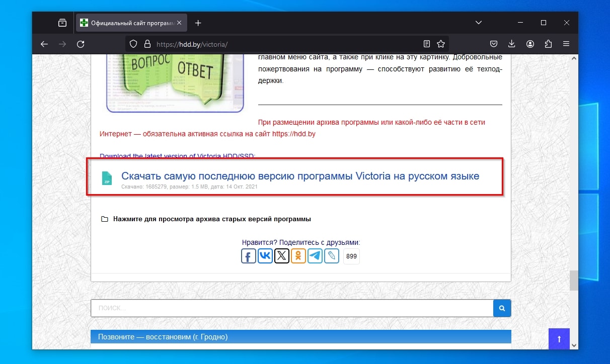The image size is (610, 364).
Task: Open the Firefox application menu
Action: pos(566,44)
